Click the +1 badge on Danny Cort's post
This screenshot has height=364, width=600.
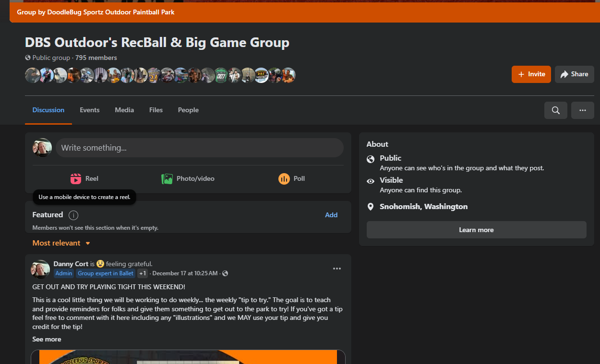(x=143, y=273)
